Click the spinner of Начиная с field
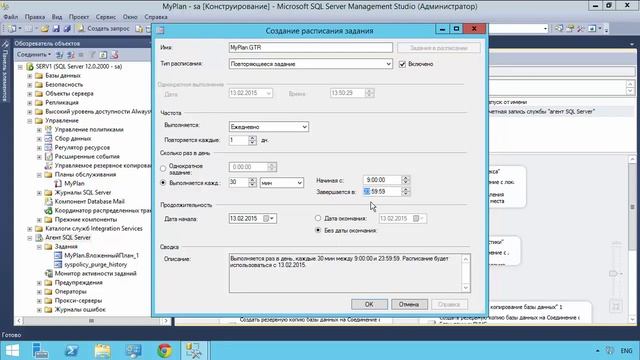This screenshot has width=640, height=360. click(406, 180)
